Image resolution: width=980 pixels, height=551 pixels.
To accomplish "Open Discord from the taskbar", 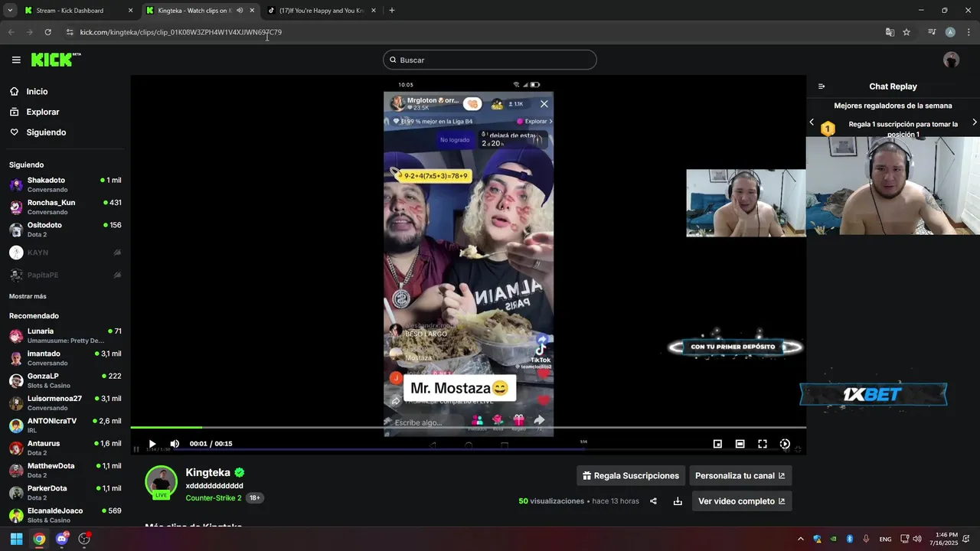I will 62,539.
